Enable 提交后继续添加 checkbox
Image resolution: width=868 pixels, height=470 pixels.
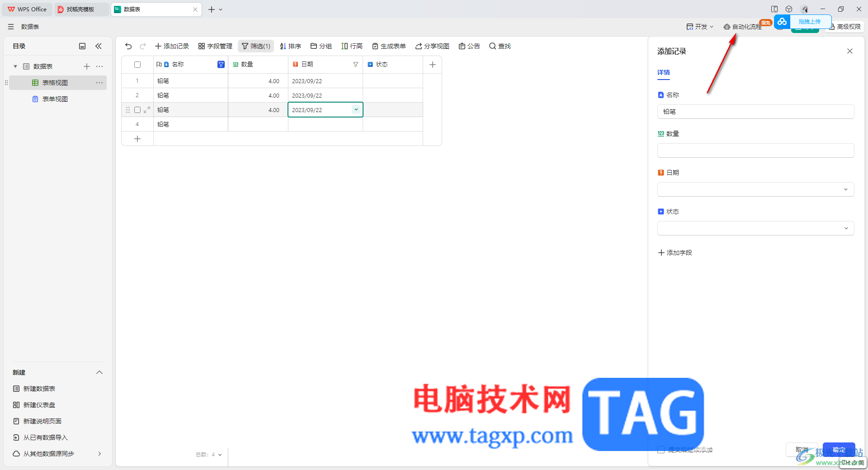(x=661, y=450)
